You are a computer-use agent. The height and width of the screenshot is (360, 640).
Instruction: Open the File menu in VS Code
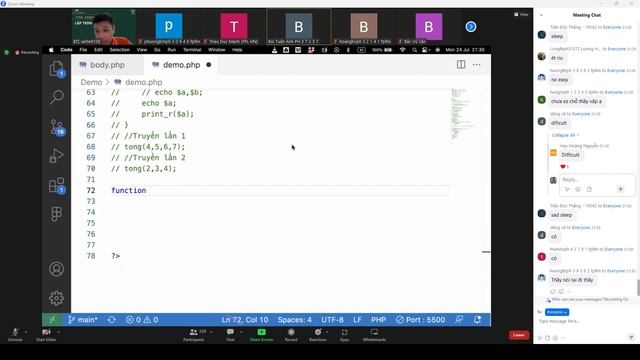pyautogui.click(x=83, y=50)
